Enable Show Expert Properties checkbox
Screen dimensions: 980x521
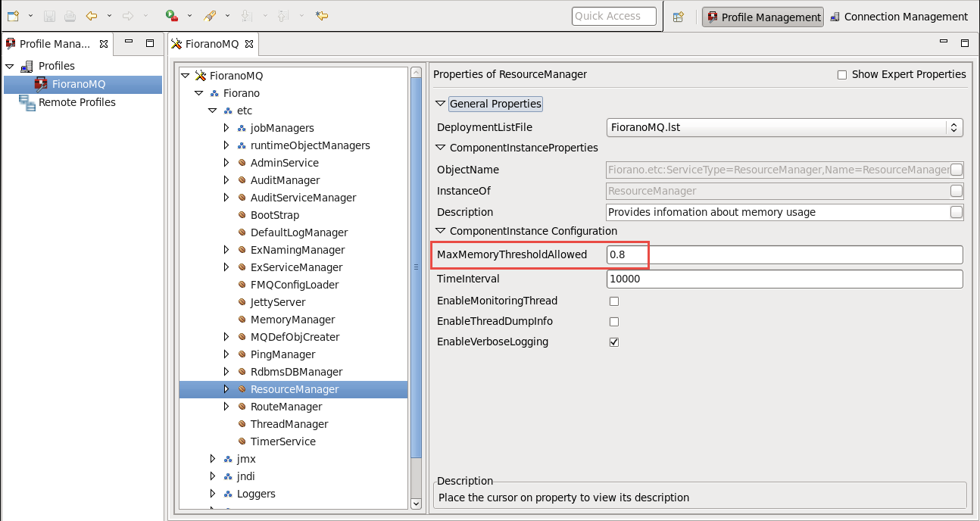pos(841,75)
